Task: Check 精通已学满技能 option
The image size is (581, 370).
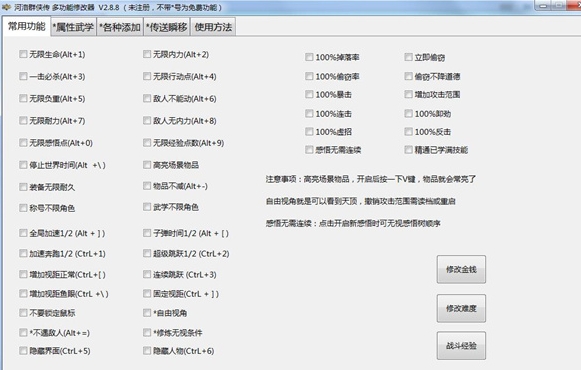Action: pos(408,150)
